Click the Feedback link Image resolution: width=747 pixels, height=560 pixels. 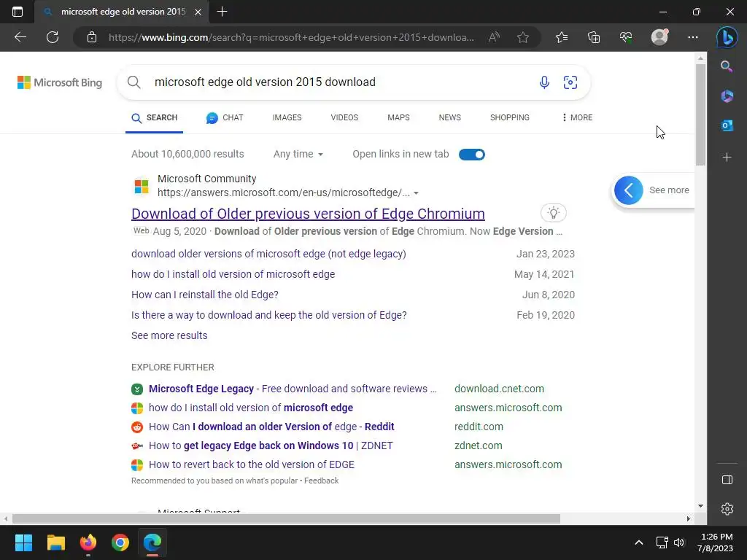[321, 481]
